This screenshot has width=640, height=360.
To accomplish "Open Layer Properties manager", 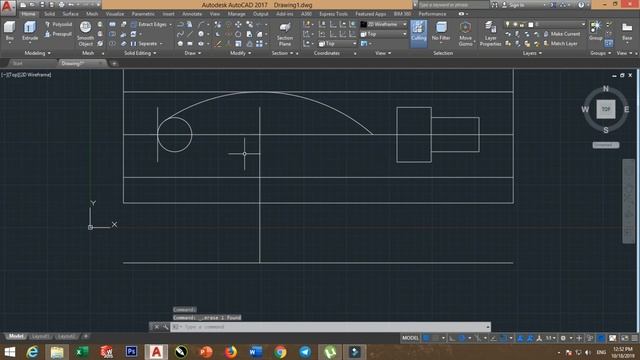I will (490, 34).
